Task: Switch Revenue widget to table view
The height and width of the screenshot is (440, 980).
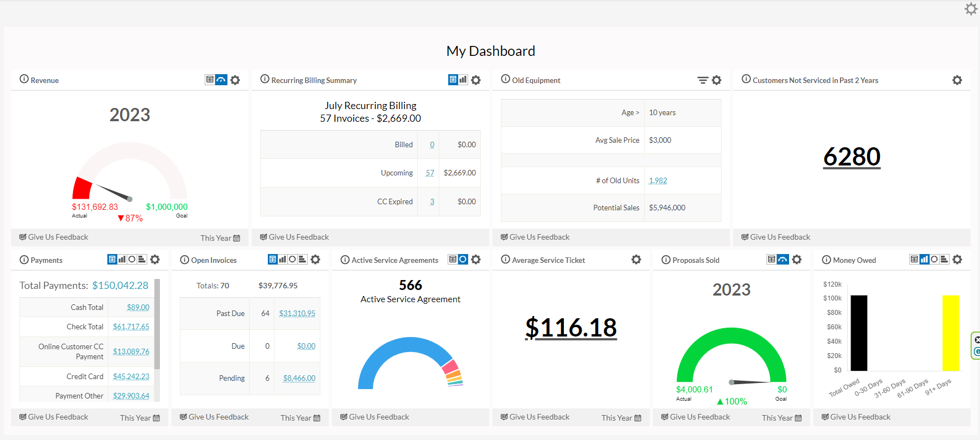Action: click(210, 80)
